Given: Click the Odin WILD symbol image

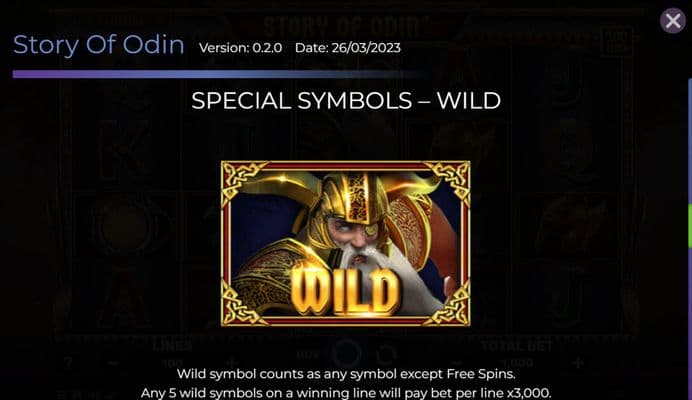Looking at the screenshot, I should point(346,244).
